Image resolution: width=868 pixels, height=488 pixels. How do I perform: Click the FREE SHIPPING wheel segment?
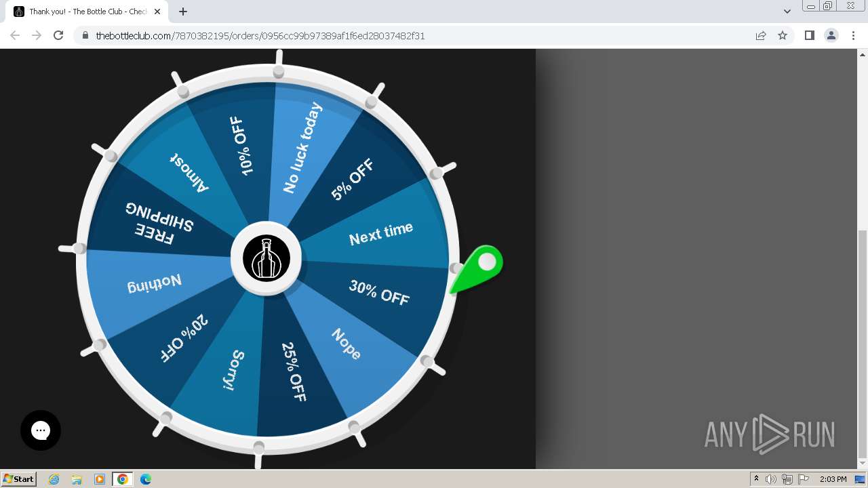click(159, 223)
